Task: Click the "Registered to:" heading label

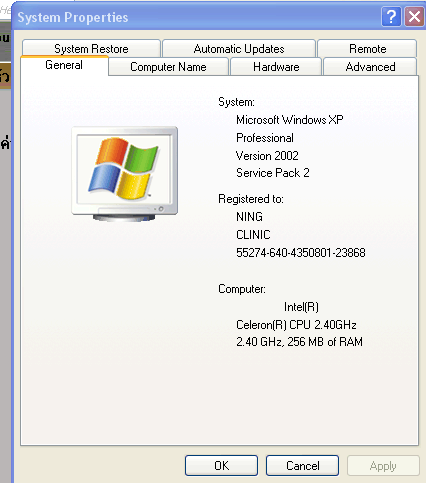Action: pyautogui.click(x=251, y=199)
